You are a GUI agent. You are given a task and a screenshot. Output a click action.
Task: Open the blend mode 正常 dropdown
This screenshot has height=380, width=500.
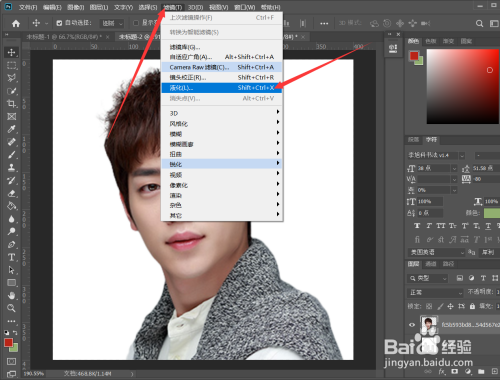click(x=435, y=292)
